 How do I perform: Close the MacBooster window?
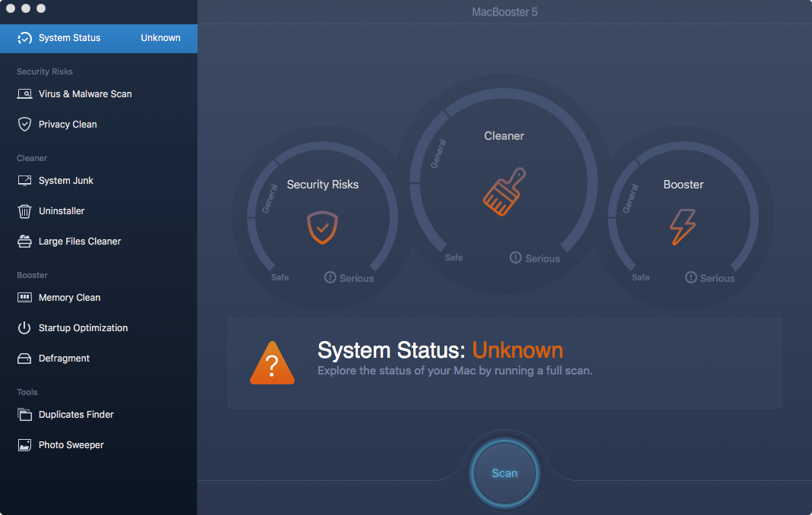pos(11,8)
